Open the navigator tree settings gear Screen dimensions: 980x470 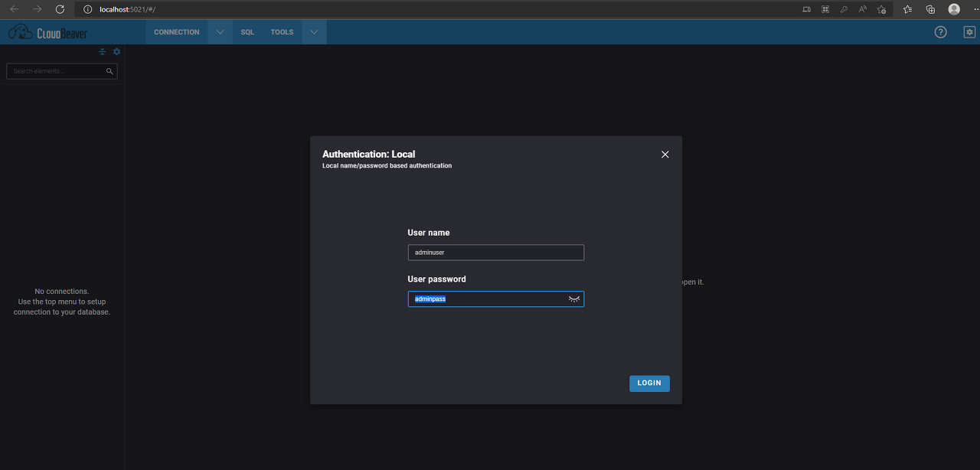(x=116, y=51)
